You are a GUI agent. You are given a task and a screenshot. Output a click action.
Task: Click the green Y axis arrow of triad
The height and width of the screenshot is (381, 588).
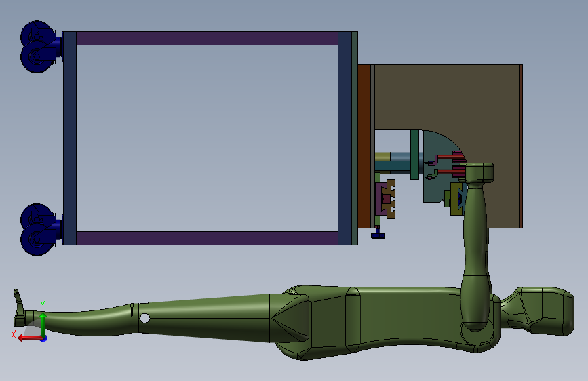(x=43, y=324)
